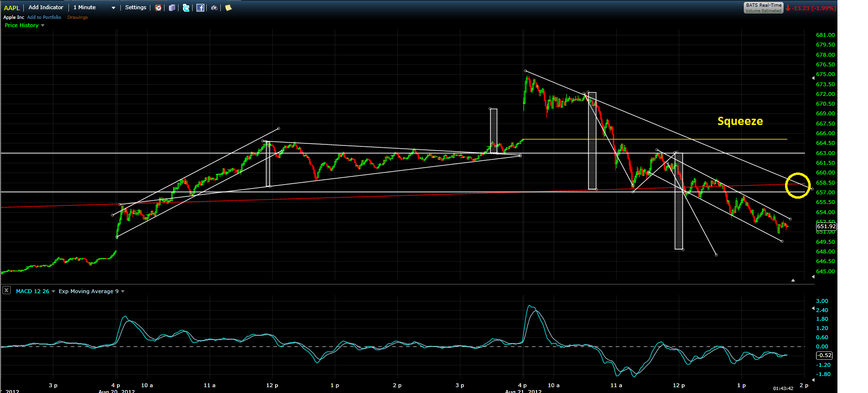Share chart via Twitter icon
868x393 pixels.
coord(186,8)
